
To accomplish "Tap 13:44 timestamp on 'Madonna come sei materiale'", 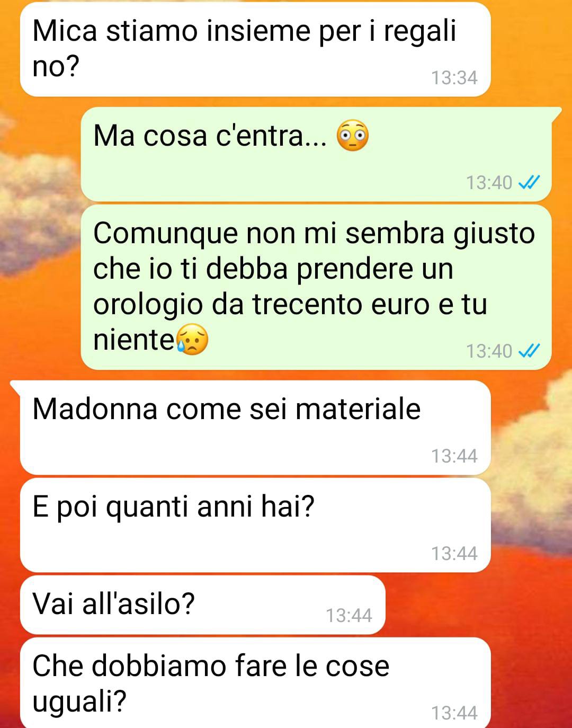I will (454, 456).
